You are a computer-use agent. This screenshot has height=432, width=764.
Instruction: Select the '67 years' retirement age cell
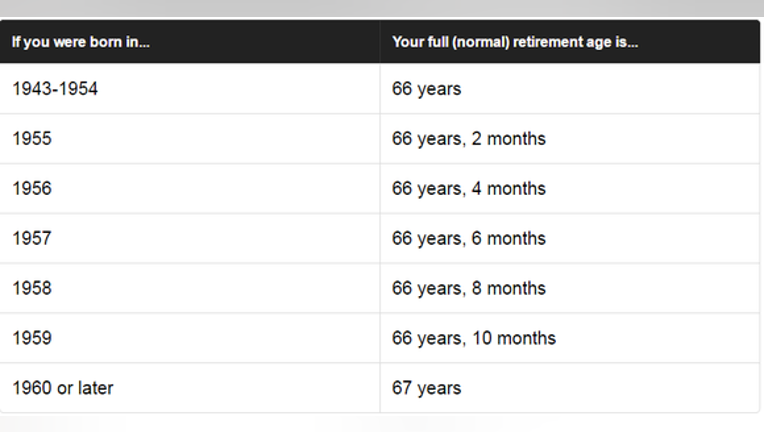(570, 388)
